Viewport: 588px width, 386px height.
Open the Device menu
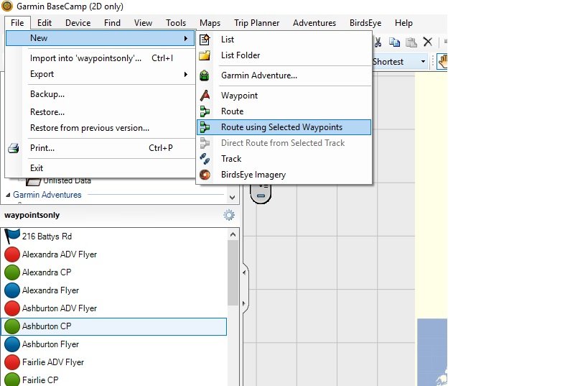[x=78, y=23]
